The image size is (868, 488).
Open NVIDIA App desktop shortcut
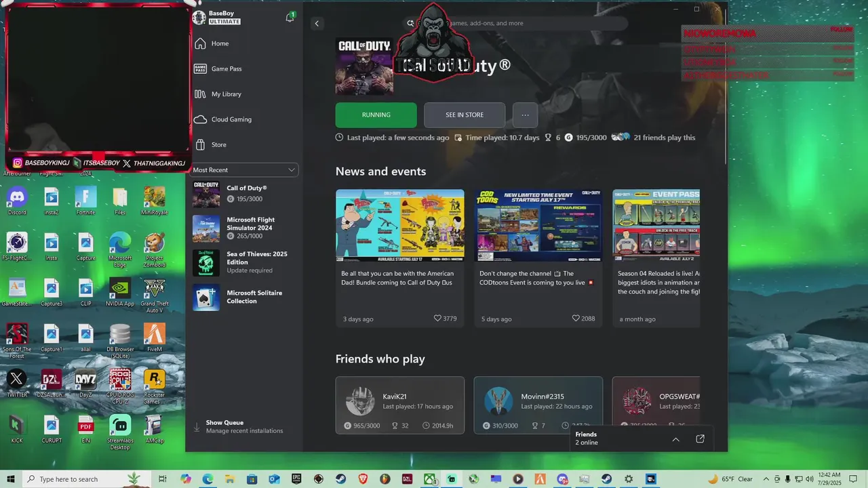point(120,292)
